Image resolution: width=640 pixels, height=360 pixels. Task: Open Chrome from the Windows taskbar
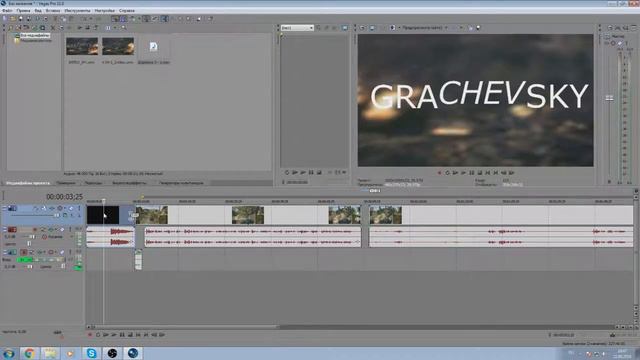pos(29,353)
